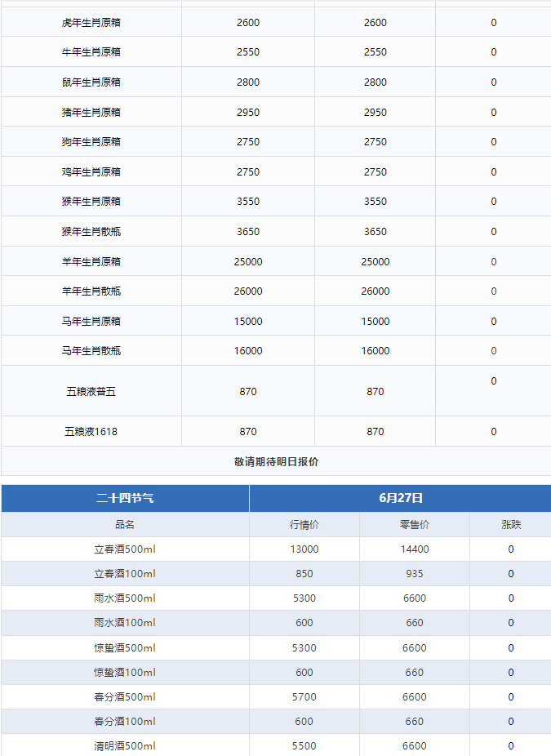
Task: Click the 品名 column header
Action: 125,525
